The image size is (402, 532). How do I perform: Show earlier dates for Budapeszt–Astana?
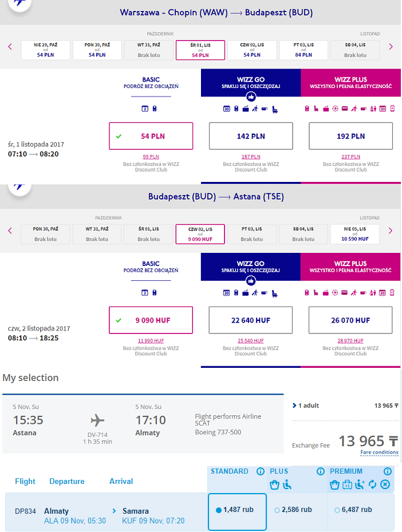(x=10, y=231)
